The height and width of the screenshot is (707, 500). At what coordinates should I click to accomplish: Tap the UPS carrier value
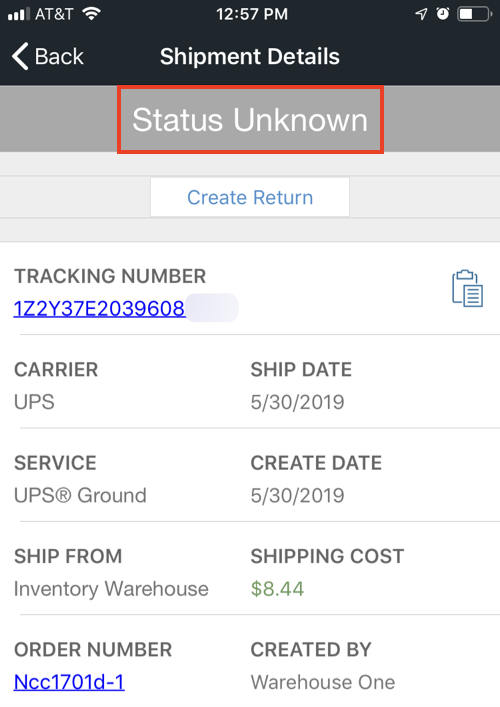(34, 402)
